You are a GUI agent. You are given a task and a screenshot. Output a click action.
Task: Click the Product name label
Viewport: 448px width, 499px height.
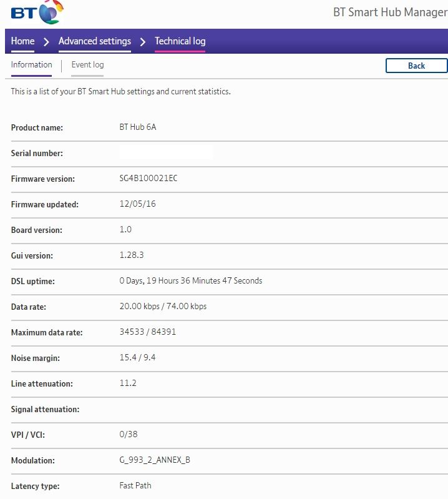click(37, 127)
